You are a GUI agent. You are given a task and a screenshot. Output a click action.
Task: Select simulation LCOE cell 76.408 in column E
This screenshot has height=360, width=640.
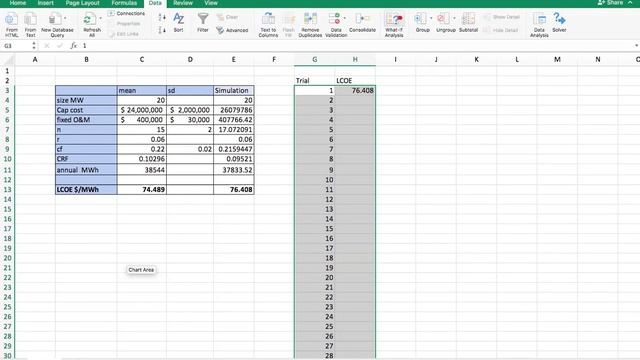click(233, 189)
